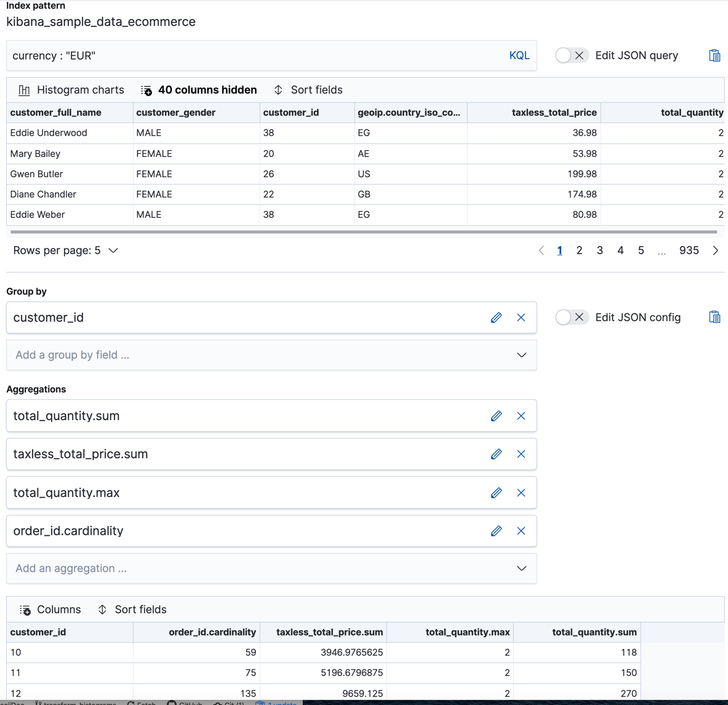The image size is (728, 705).
Task: Click Sort fields icon on the pivot table
Action: point(102,609)
